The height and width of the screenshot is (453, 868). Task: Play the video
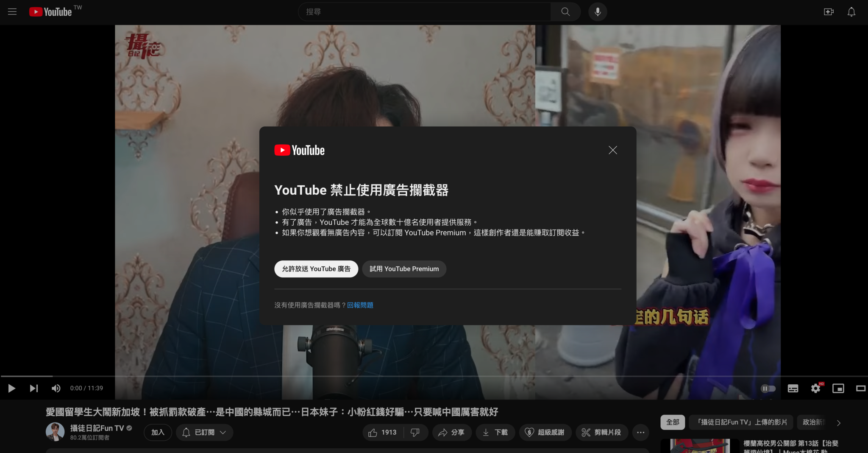pos(11,388)
